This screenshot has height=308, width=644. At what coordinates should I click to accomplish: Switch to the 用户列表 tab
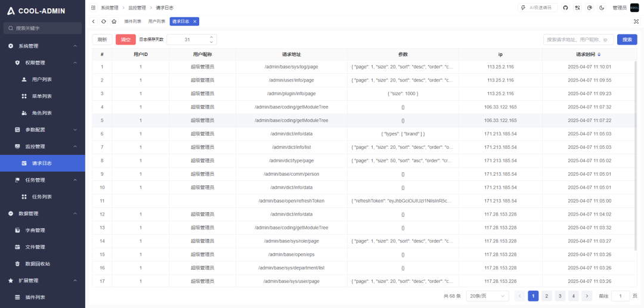coord(157,21)
